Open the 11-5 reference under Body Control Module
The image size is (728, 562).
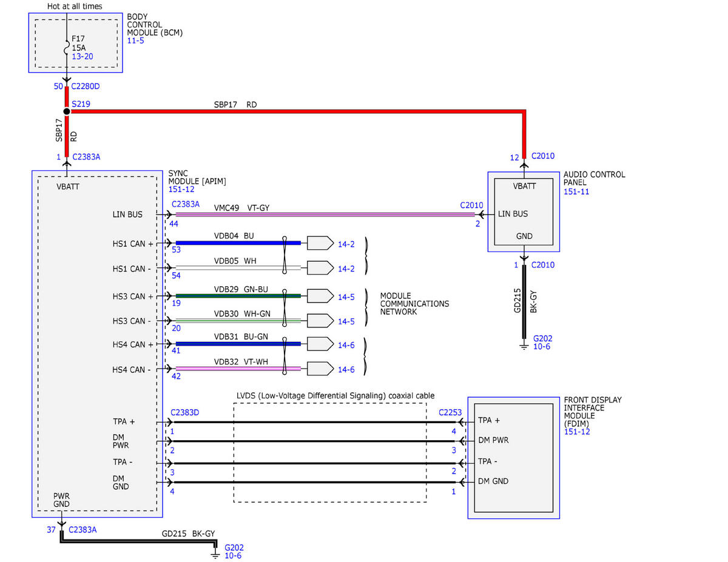tap(136, 41)
